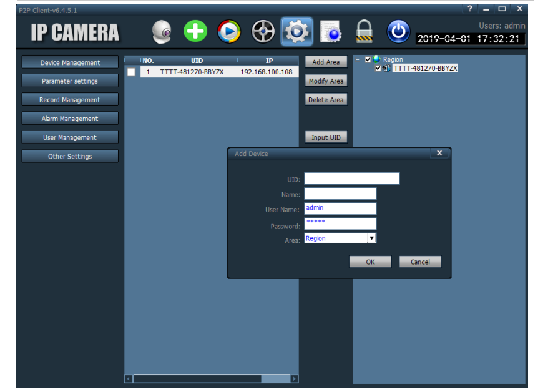The image size is (558, 392).
Task: Close the Add Device dialog
Action: point(439,153)
